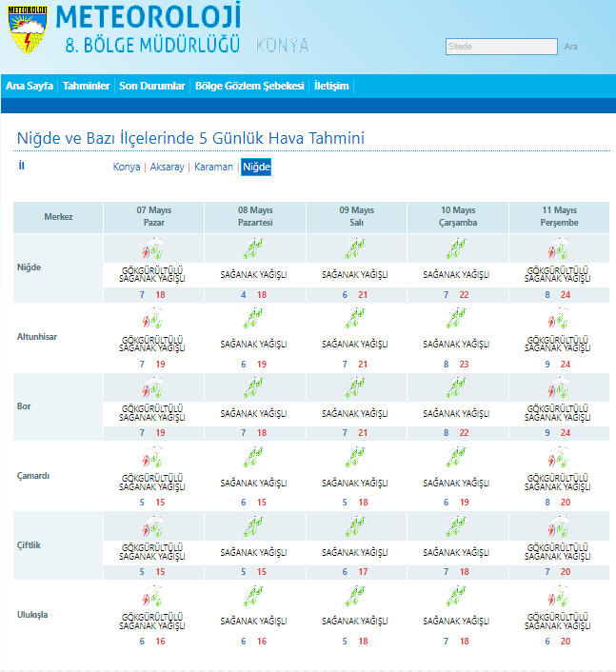Click the Meteoroloji shield logo

click(27, 30)
